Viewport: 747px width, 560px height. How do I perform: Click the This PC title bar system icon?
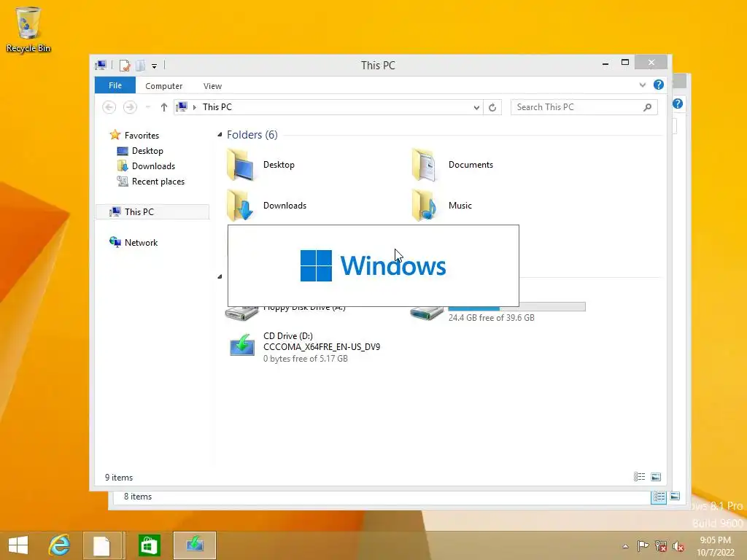pos(101,65)
